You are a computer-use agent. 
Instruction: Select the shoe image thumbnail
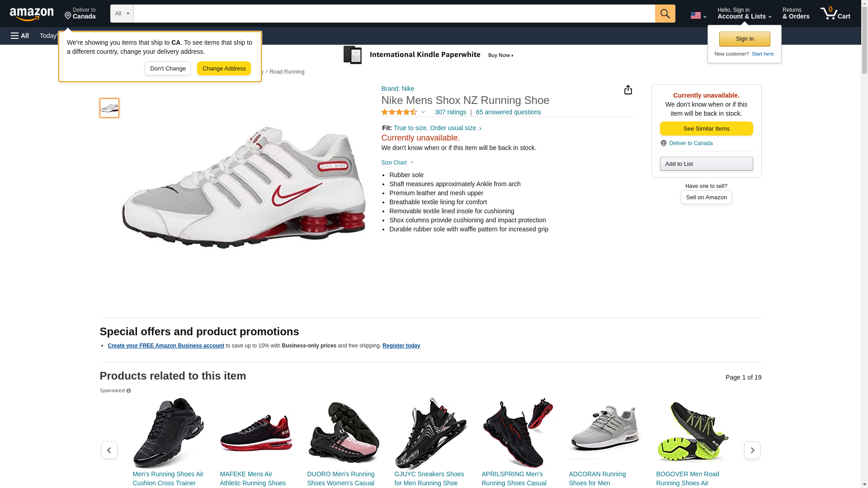point(109,108)
